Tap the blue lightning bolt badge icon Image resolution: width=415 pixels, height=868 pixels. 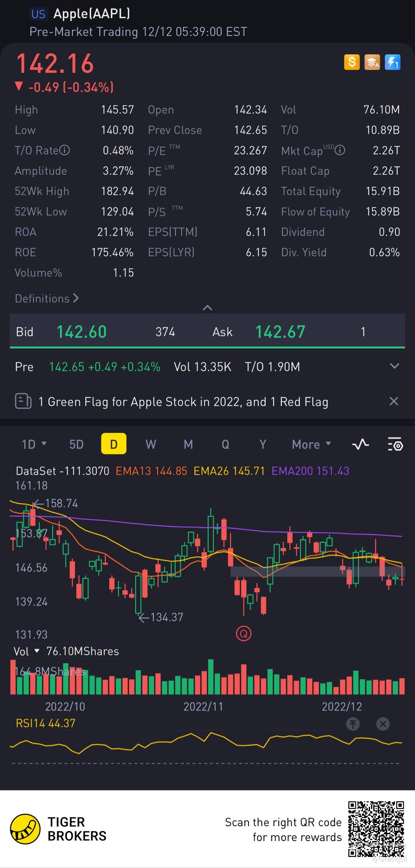tap(392, 62)
